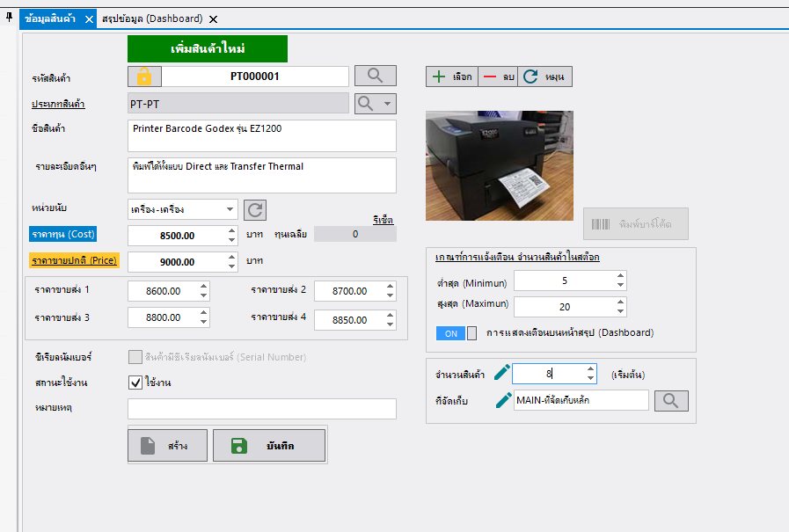This screenshot has height=532, width=789.
Task: Click the ประเภทสินค้า link label
Action: (58, 104)
